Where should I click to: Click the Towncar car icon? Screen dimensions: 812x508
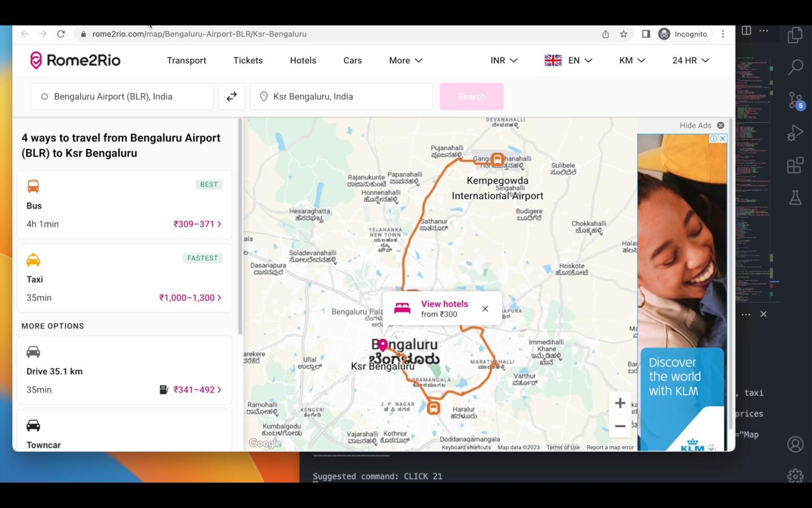coord(33,426)
